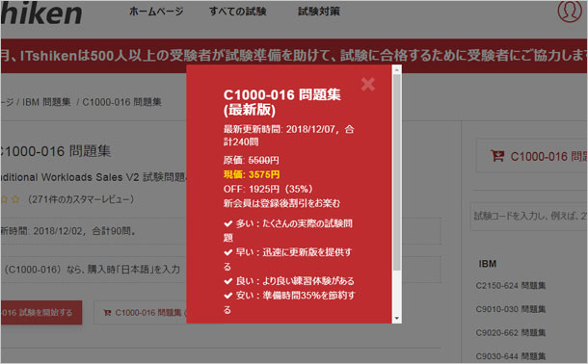Open the user account profile icon
588x364 pixels.
[x=570, y=11]
